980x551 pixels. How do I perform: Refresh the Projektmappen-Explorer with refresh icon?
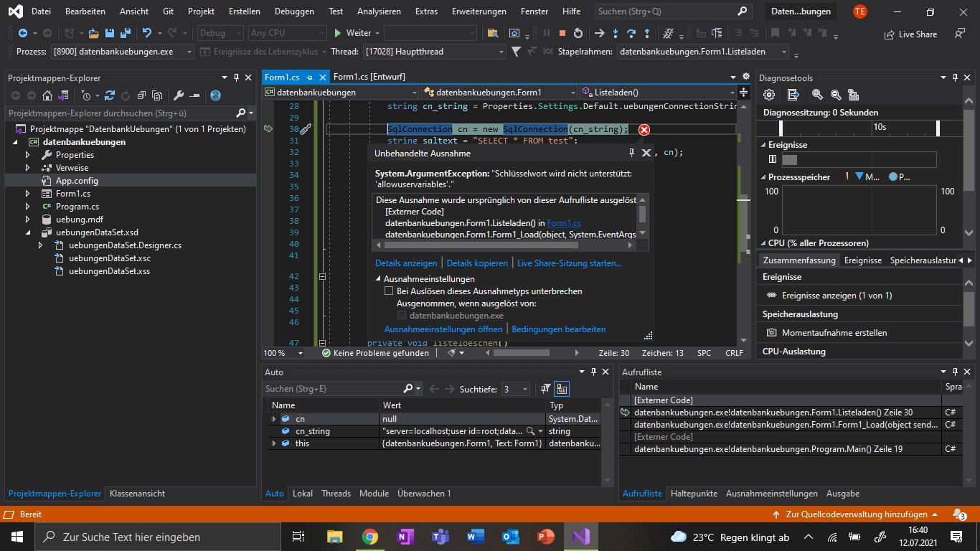pos(110,95)
